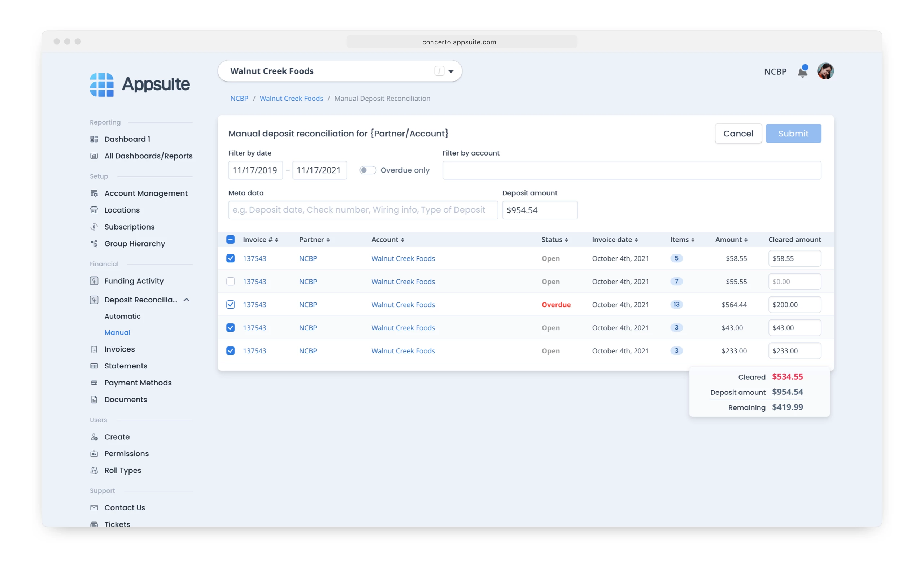Viewport: 924px width, 567px height.
Task: Sort table by Invoice date column
Action: coord(615,240)
